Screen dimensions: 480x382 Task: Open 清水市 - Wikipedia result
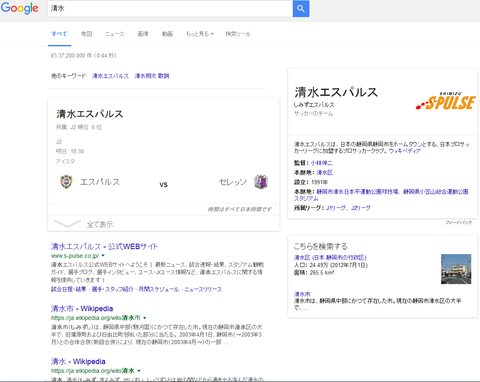coord(82,308)
